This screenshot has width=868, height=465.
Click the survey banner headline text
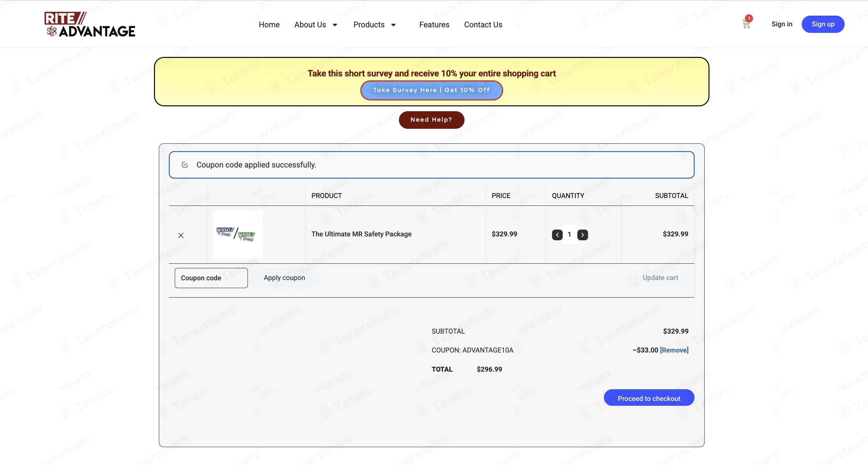pos(432,73)
